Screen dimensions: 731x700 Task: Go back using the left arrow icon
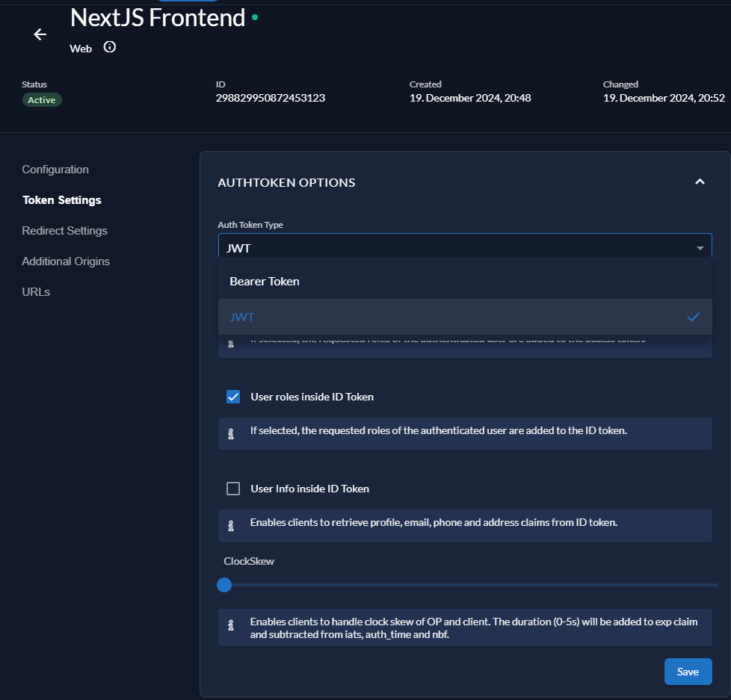(40, 34)
